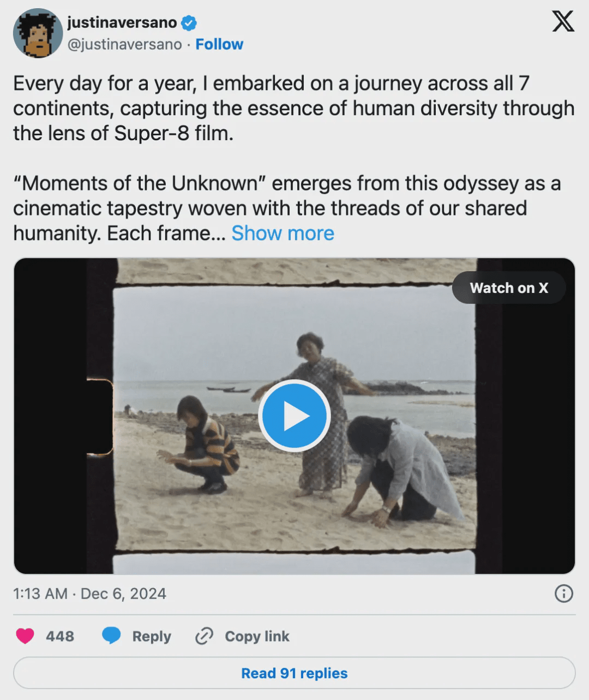Click the justinaversano display name
This screenshot has width=589, height=700.
tap(122, 23)
